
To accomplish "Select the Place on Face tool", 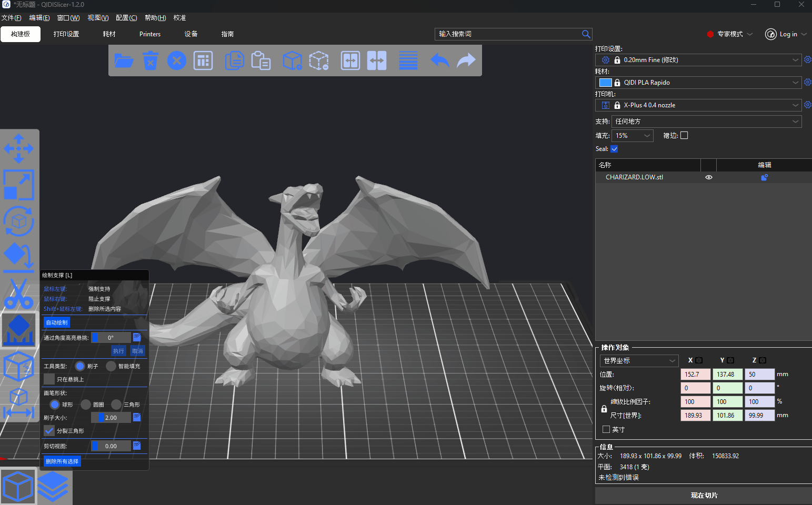I will [x=19, y=257].
